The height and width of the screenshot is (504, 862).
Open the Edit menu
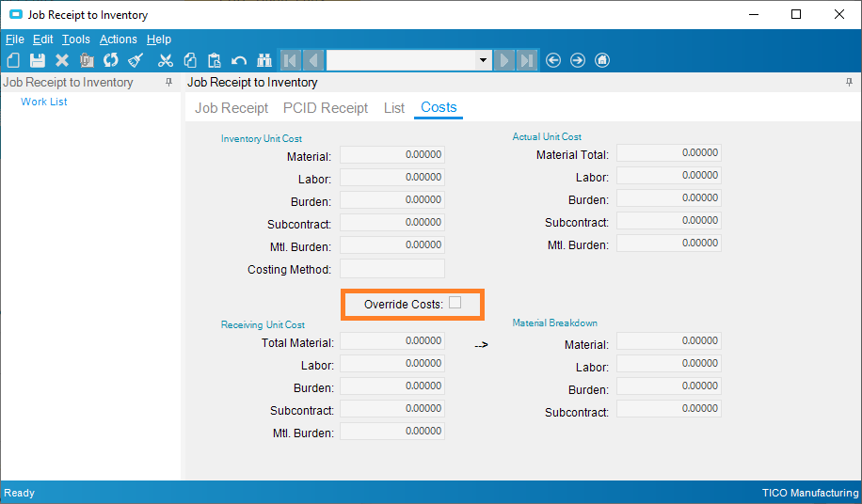coord(43,39)
